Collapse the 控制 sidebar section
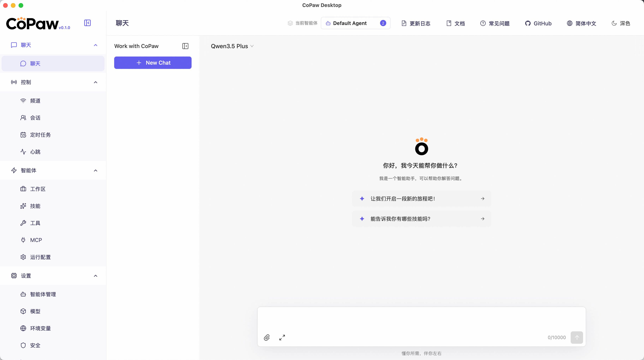The width and height of the screenshot is (644, 360). [x=95, y=82]
